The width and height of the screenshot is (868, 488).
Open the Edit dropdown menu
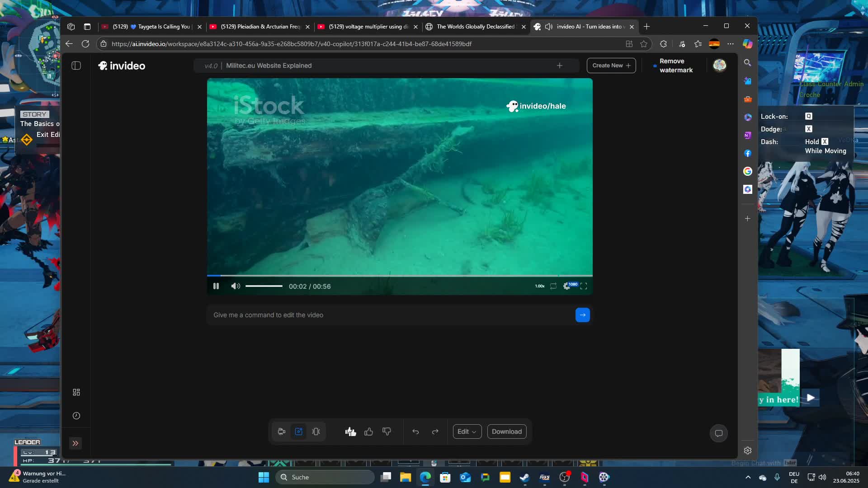(467, 432)
